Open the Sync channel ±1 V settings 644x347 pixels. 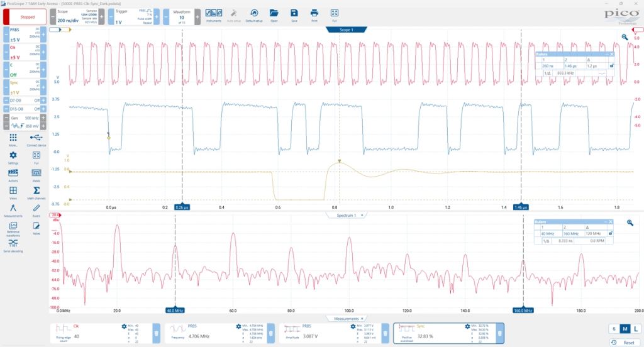(25, 88)
